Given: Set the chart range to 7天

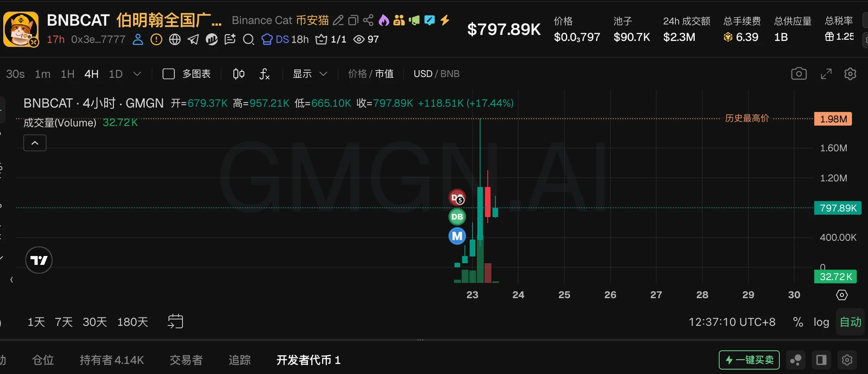Looking at the screenshot, I should point(64,322).
